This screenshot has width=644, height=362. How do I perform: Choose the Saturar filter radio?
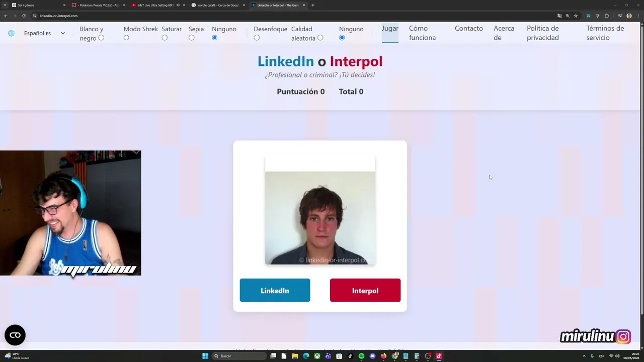165,38
